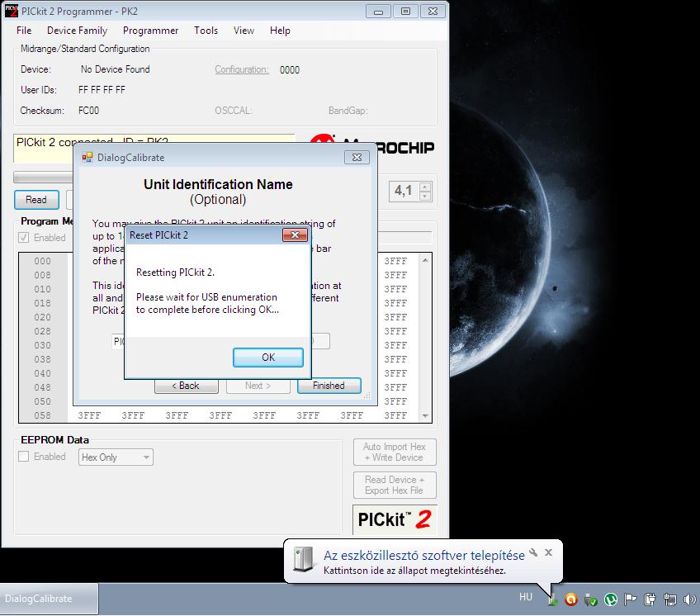Open balloon notification settings wrench icon

coord(533,552)
